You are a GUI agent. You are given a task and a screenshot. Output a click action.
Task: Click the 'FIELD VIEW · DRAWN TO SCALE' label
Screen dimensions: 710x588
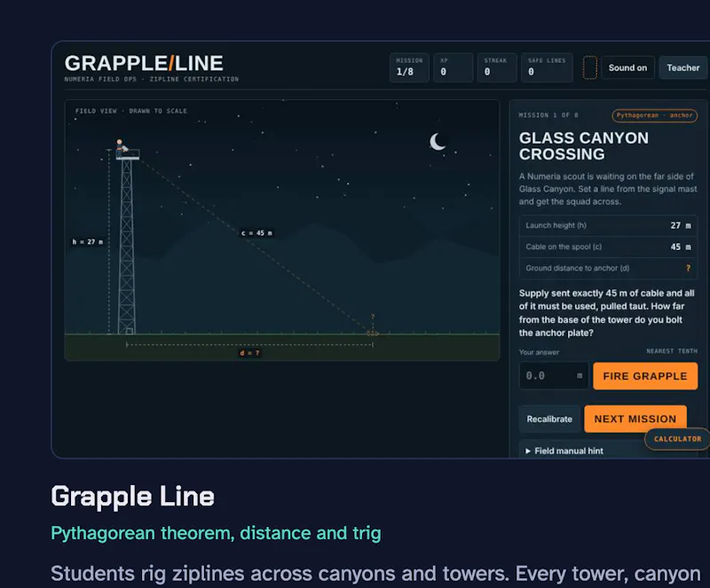point(130,111)
